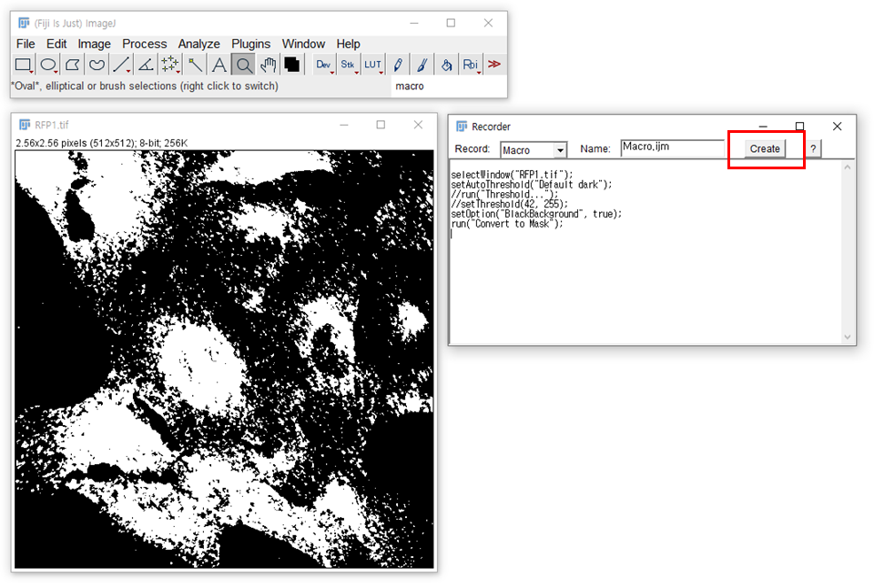The width and height of the screenshot is (874, 588).
Task: Open the Record type dropdown
Action: point(533,148)
